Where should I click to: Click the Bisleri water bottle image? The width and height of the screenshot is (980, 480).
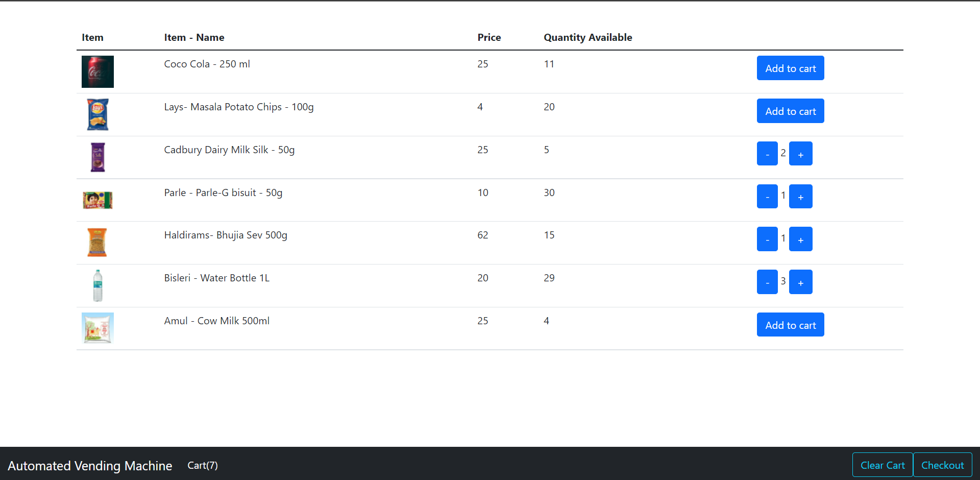pos(97,285)
